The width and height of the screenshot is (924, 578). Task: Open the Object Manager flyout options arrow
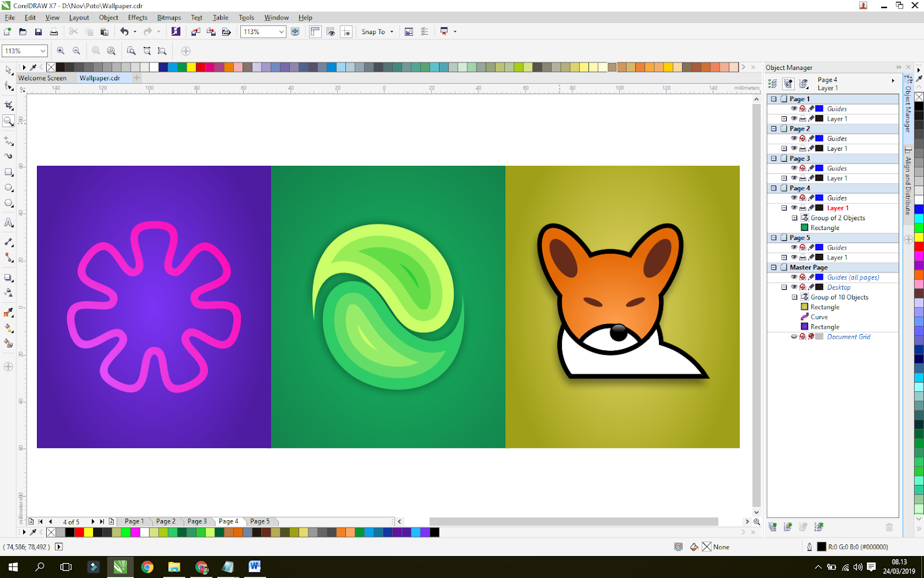tap(893, 80)
